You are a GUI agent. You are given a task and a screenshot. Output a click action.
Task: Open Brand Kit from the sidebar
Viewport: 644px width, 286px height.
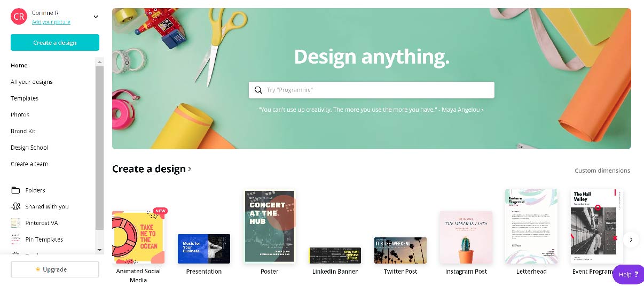point(23,131)
